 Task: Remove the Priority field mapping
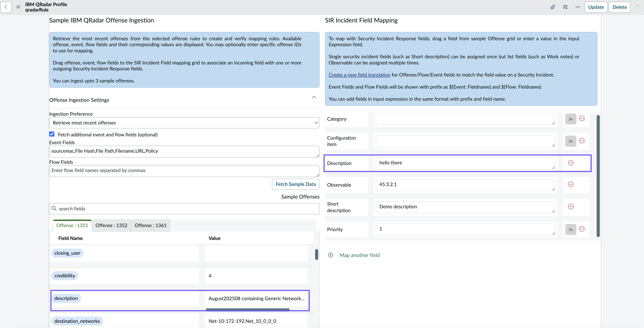(582, 229)
